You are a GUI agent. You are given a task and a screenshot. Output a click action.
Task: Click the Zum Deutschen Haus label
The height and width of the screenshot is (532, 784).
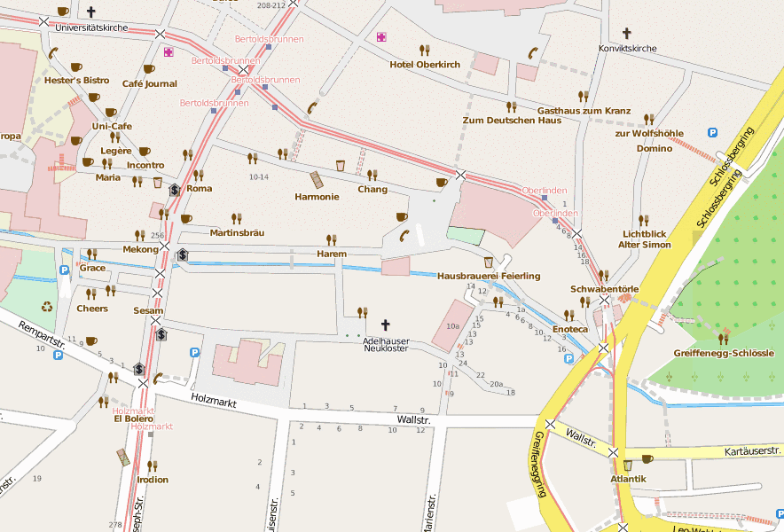[x=512, y=120]
